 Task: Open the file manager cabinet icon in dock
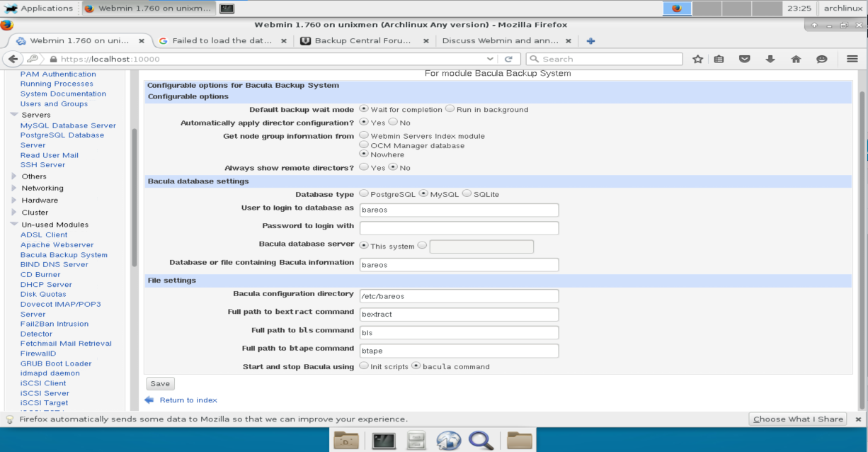(x=416, y=440)
